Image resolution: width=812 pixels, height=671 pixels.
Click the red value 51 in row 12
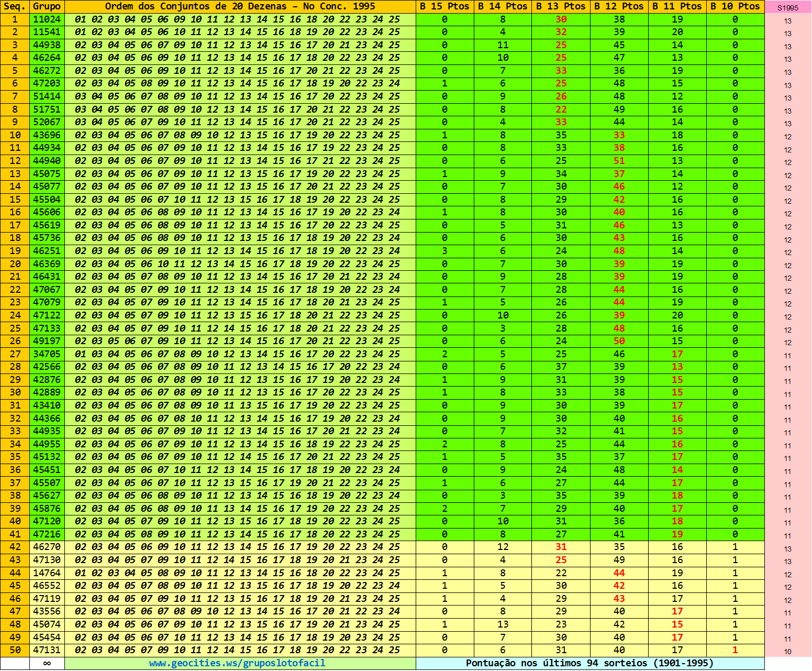pyautogui.click(x=619, y=161)
